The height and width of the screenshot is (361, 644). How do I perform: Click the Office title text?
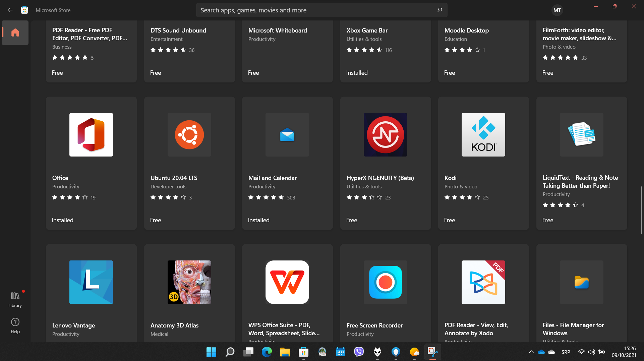tap(60, 178)
